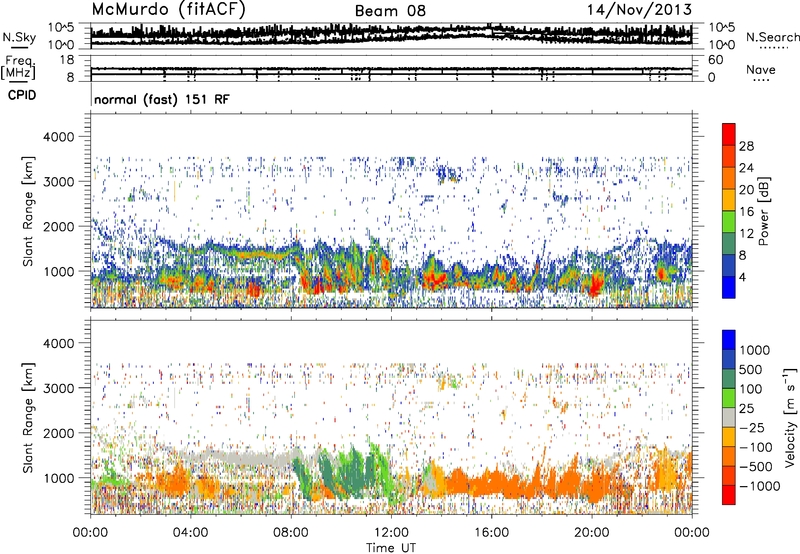Click the 'CPID' label
The image size is (800, 554).
(22, 95)
